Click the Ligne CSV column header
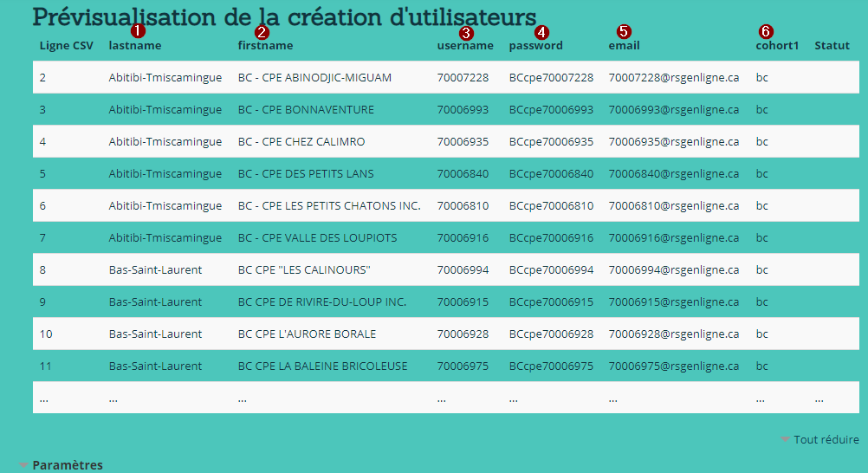 click(66, 45)
